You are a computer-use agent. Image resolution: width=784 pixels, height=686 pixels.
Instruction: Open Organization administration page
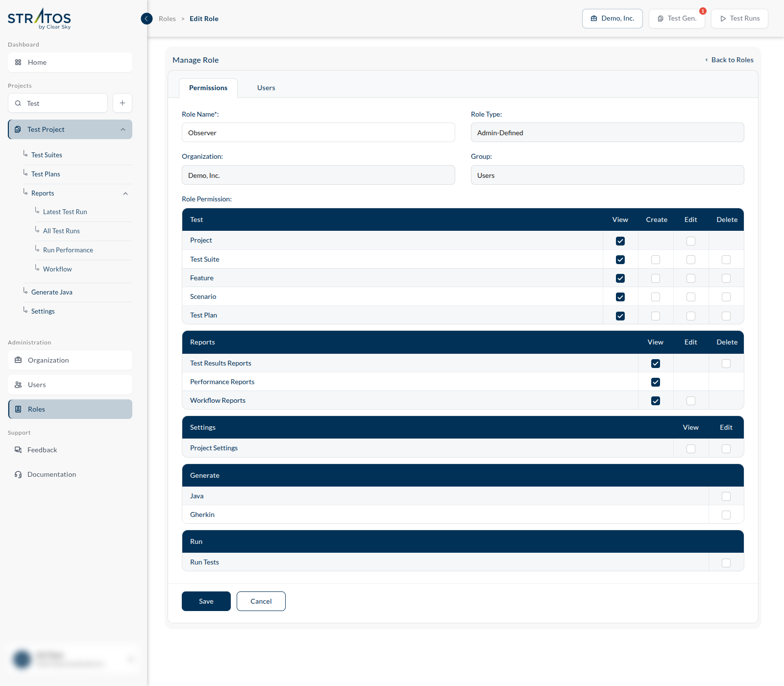point(70,360)
